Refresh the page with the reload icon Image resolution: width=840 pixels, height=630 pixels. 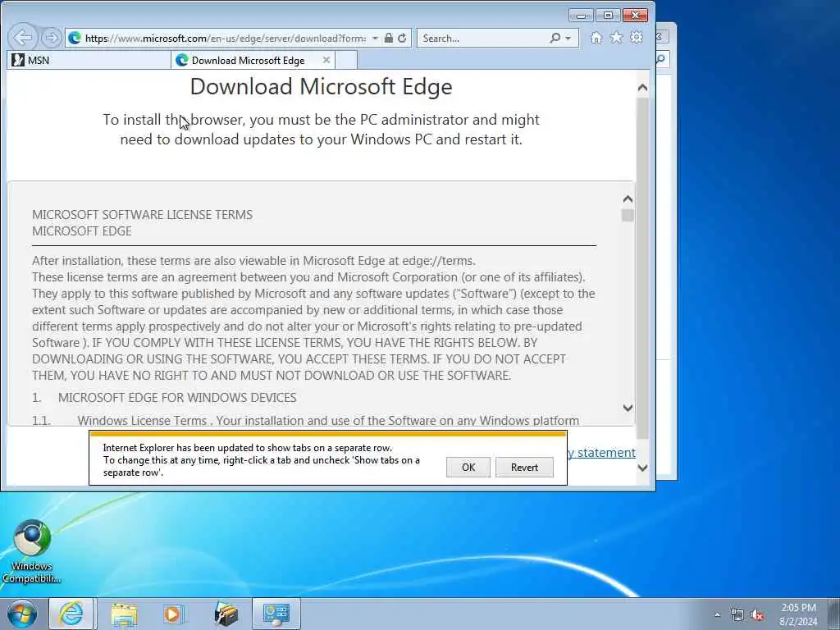[x=402, y=38]
